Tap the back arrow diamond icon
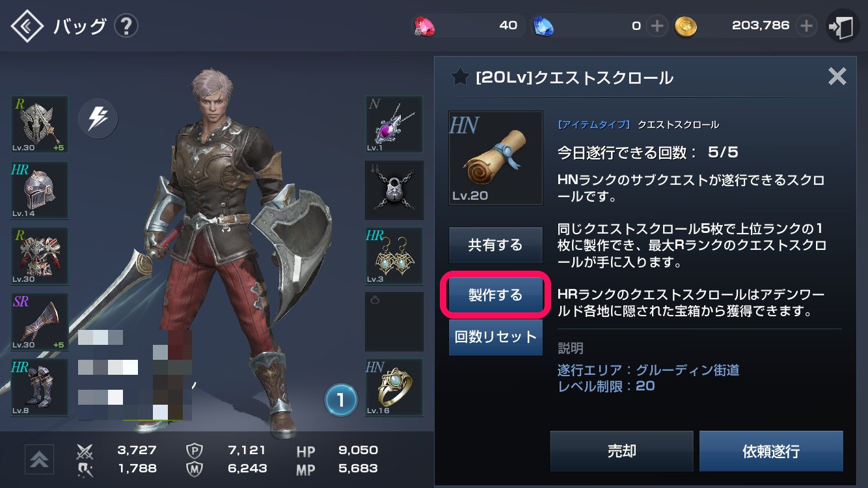Screen dimensions: 868x488 (27, 27)
